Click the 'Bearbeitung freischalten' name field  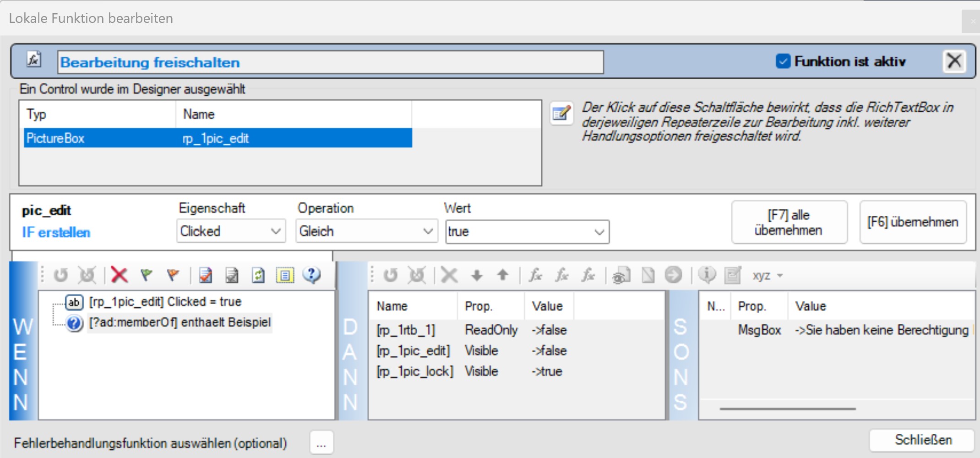pyautogui.click(x=330, y=62)
